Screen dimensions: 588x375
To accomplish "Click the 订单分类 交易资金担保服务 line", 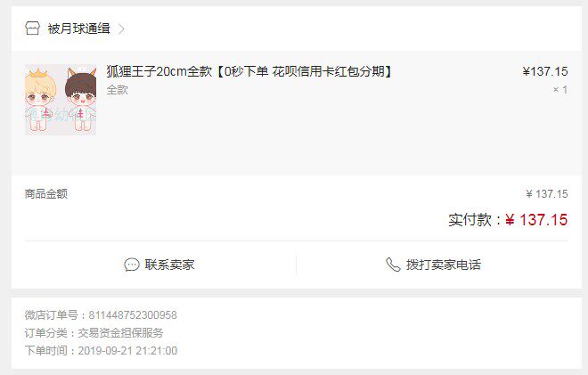I will click(94, 332).
